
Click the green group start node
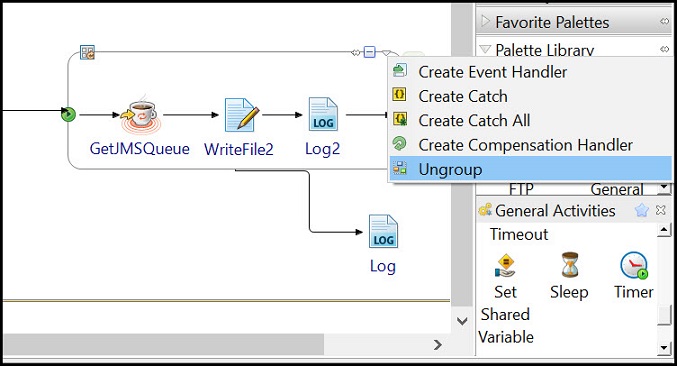(x=68, y=115)
